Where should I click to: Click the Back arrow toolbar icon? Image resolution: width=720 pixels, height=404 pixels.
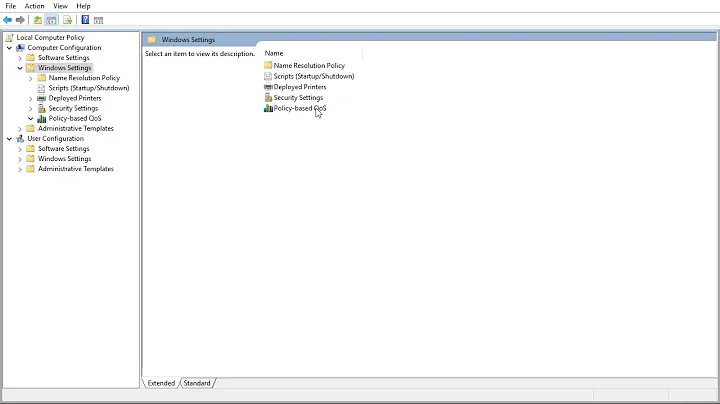pos(7,20)
